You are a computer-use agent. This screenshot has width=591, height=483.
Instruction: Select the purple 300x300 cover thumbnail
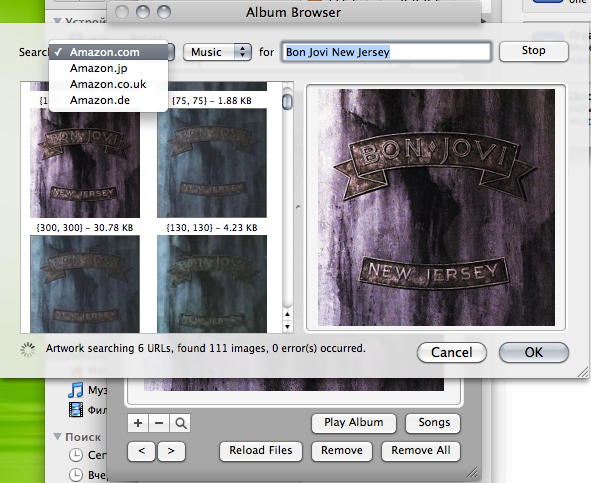[85, 163]
